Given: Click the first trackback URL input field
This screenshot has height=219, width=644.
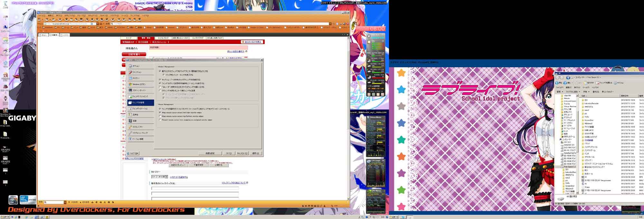Looking at the screenshot, I should coord(195,188).
